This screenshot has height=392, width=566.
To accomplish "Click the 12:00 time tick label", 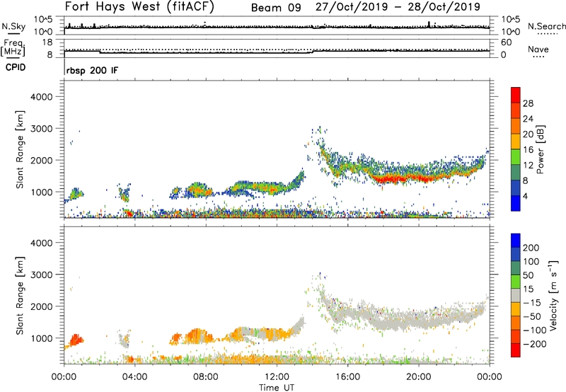I will click(x=277, y=377).
